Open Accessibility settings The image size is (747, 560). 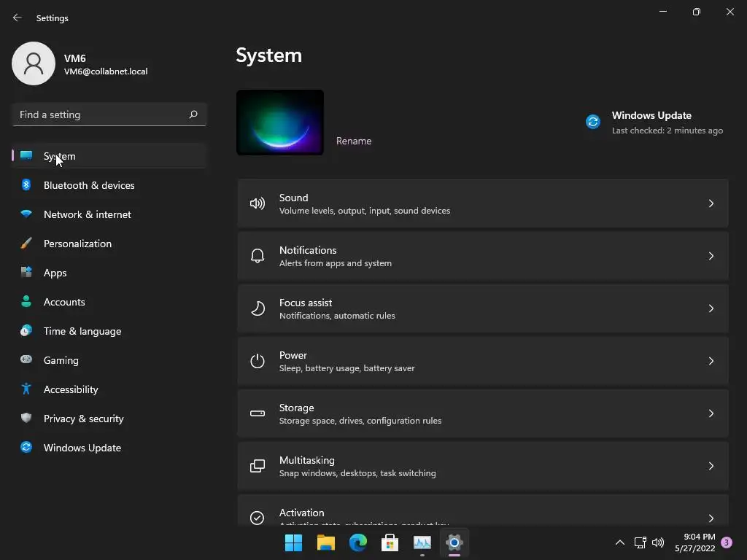click(x=109, y=389)
